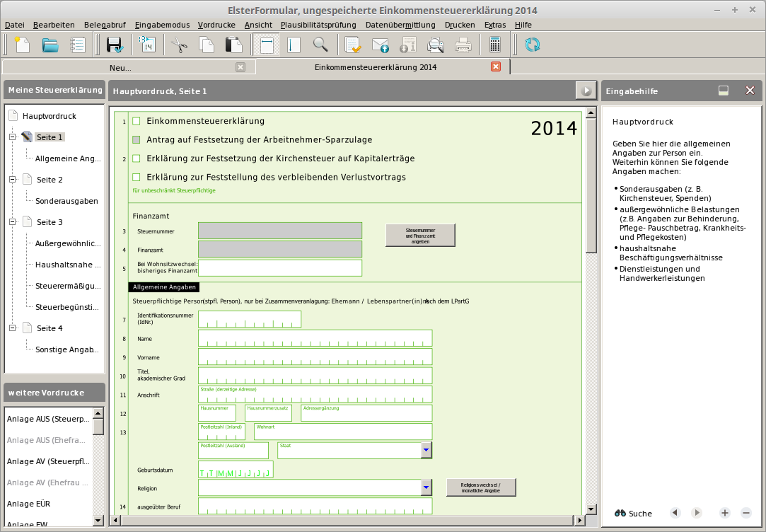Click Religionswechsel / monatliche Angabe button
The width and height of the screenshot is (766, 532).
click(481, 487)
